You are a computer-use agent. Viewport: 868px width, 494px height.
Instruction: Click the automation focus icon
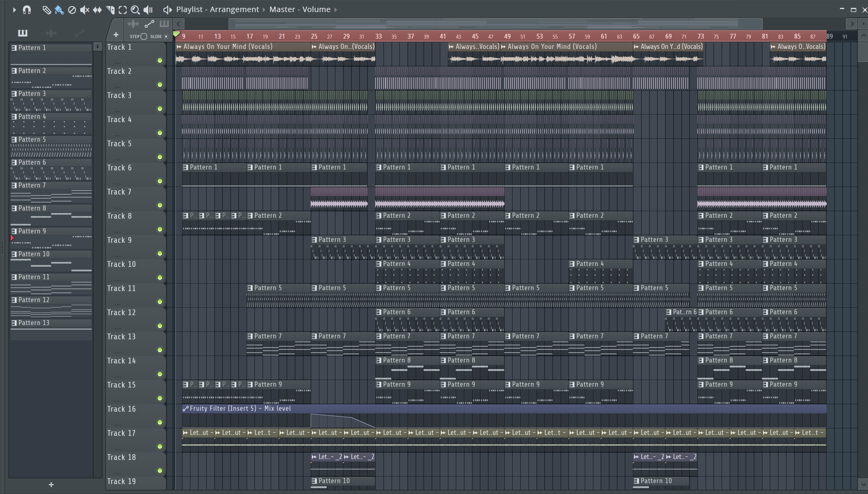tap(149, 24)
